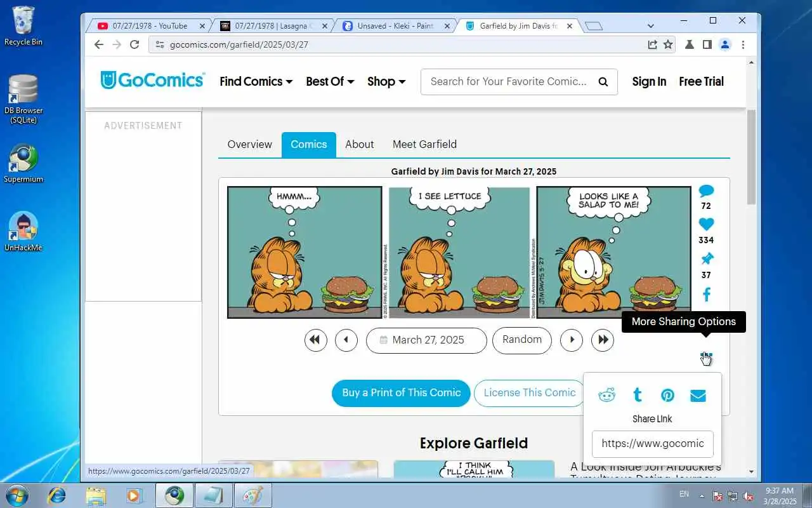Screen dimensions: 812x508
Task: Reload the page
Action: click(x=134, y=44)
